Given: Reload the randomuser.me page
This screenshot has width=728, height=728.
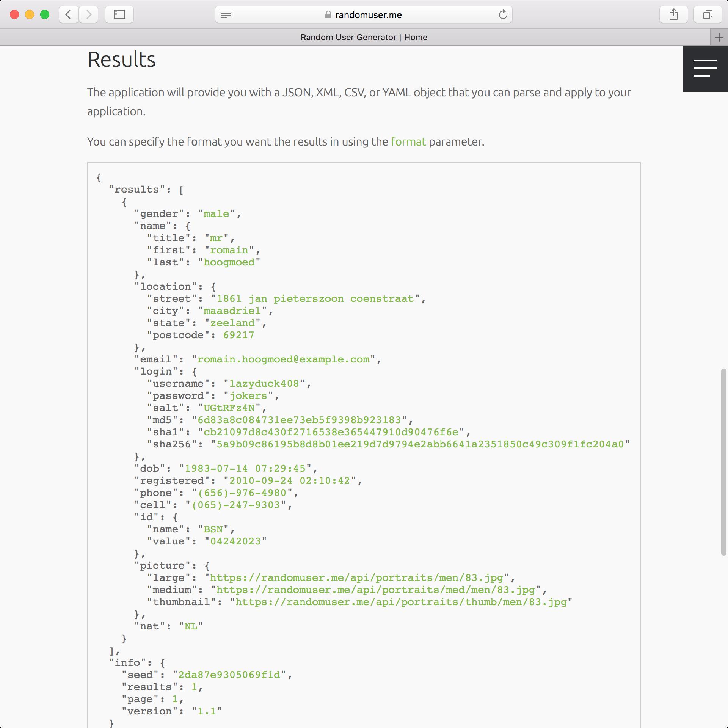Looking at the screenshot, I should (x=503, y=15).
